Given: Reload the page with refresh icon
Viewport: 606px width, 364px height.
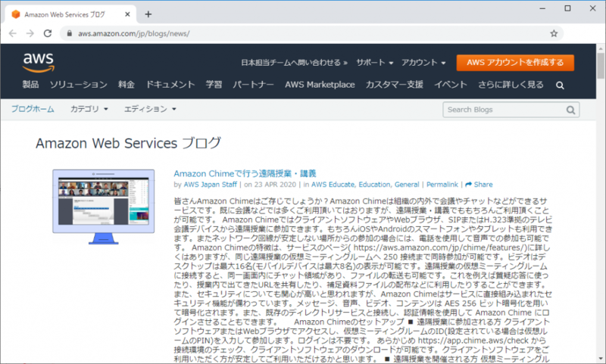Looking at the screenshot, I should point(48,33).
